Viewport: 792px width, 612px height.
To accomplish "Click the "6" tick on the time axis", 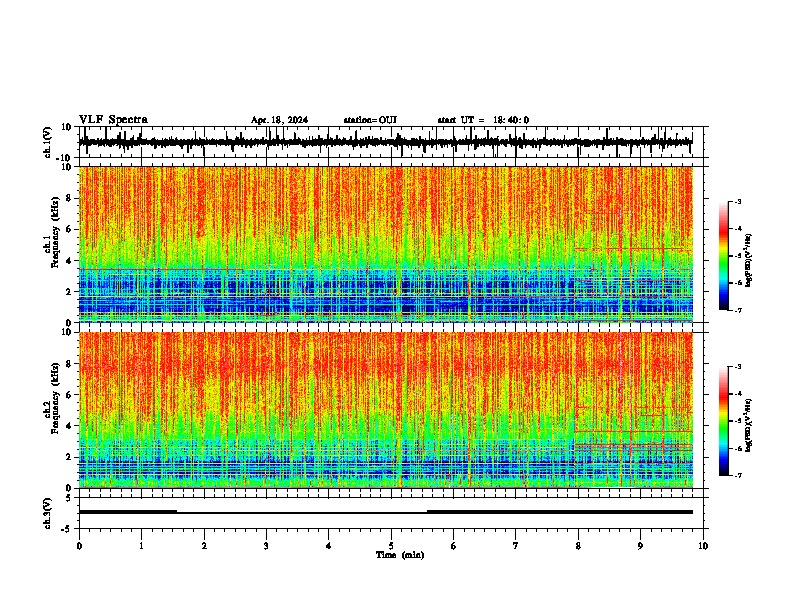I will tap(454, 546).
